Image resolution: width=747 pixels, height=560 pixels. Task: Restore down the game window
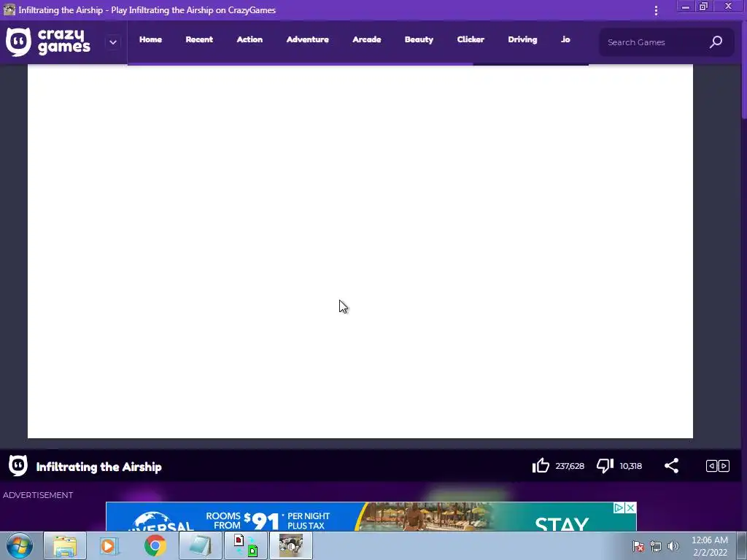(x=704, y=7)
